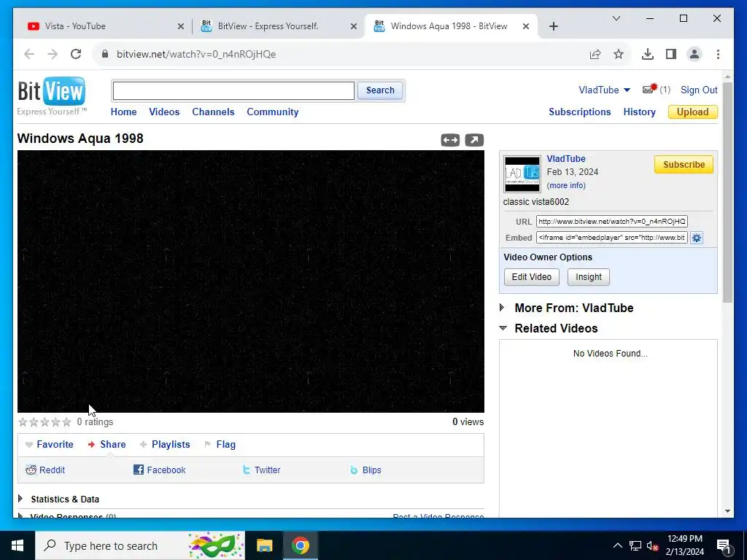This screenshot has width=747, height=560.
Task: Click the Upload button
Action: [693, 112]
